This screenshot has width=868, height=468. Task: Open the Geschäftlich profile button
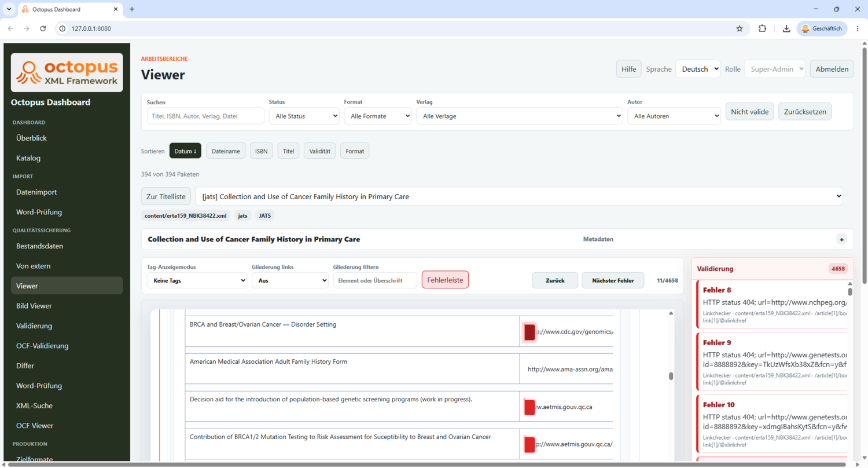coord(822,28)
